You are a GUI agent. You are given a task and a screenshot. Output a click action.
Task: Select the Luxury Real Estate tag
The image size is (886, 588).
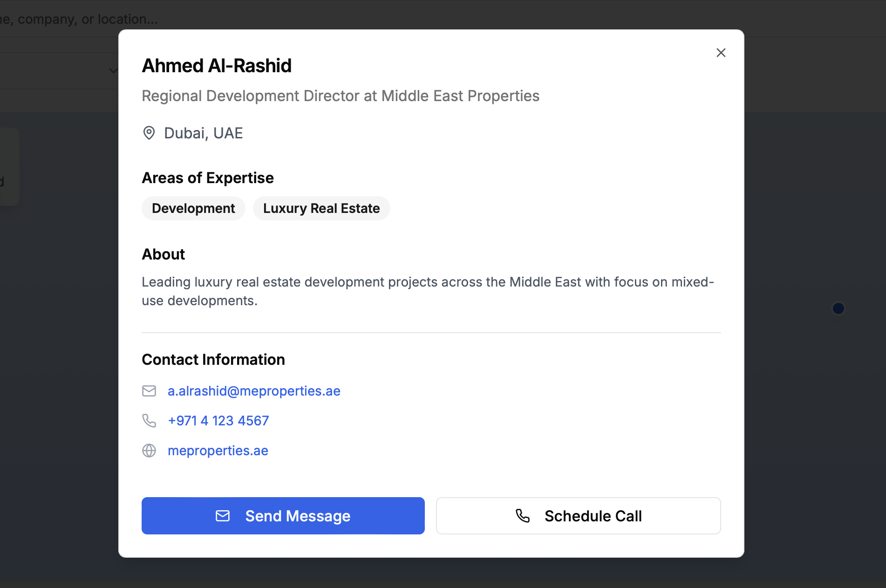pyautogui.click(x=321, y=208)
